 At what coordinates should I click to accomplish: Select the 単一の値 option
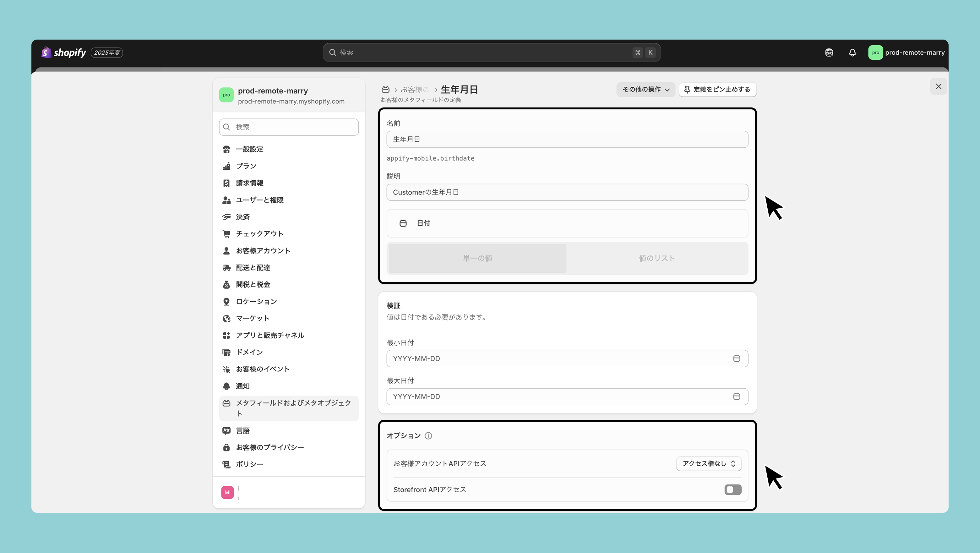tap(477, 258)
